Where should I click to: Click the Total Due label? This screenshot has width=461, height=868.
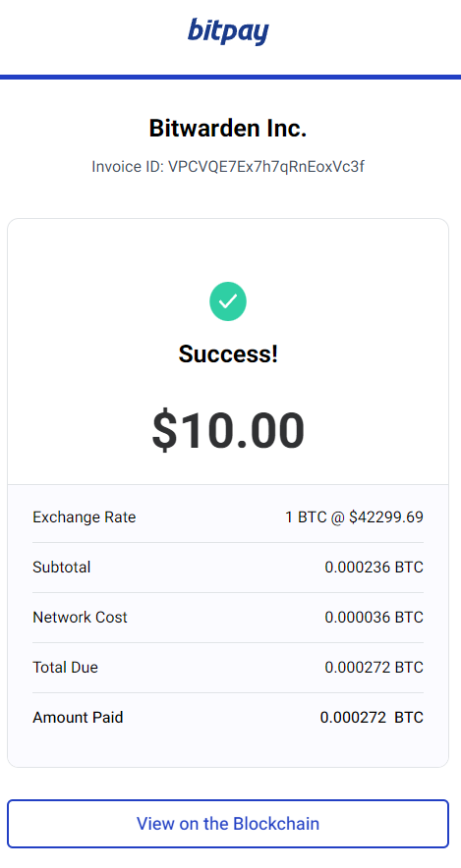pyautogui.click(x=66, y=667)
